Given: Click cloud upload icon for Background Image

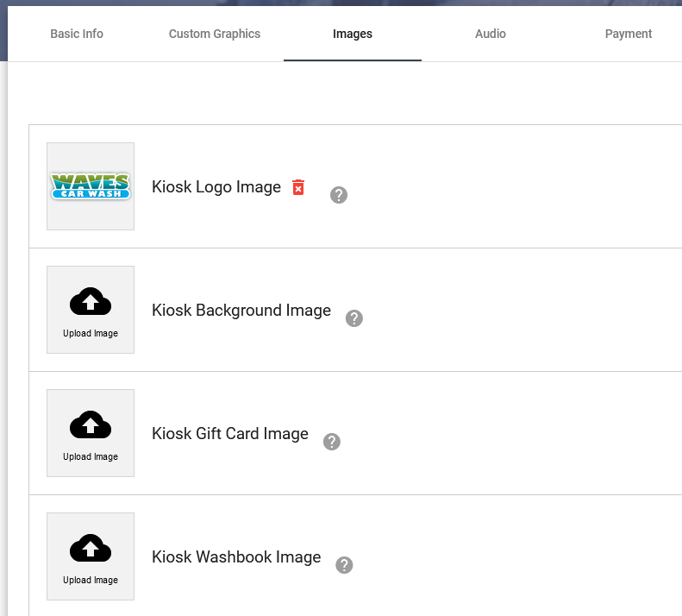Looking at the screenshot, I should (91, 302).
